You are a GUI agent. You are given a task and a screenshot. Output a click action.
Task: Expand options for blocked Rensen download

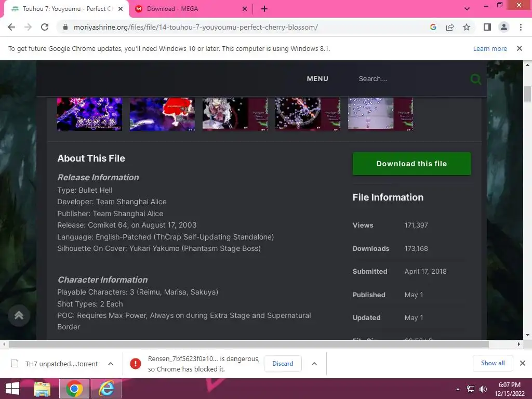[314, 364]
